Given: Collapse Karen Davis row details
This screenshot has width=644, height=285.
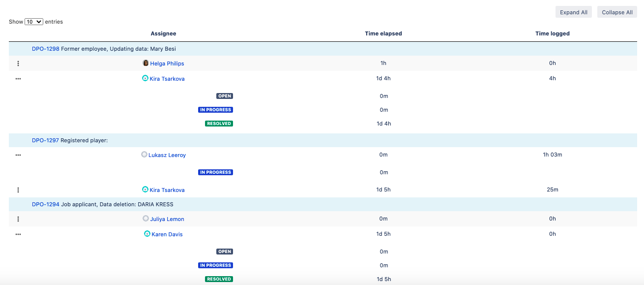Looking at the screenshot, I should pyautogui.click(x=18, y=234).
